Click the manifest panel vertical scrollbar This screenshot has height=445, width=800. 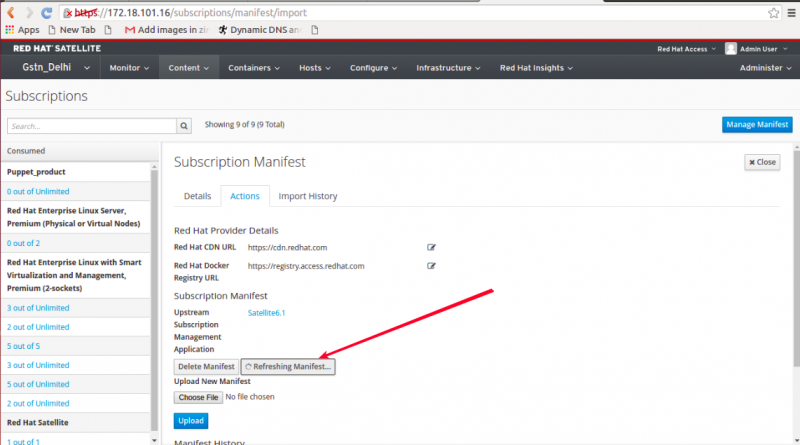coord(796,258)
